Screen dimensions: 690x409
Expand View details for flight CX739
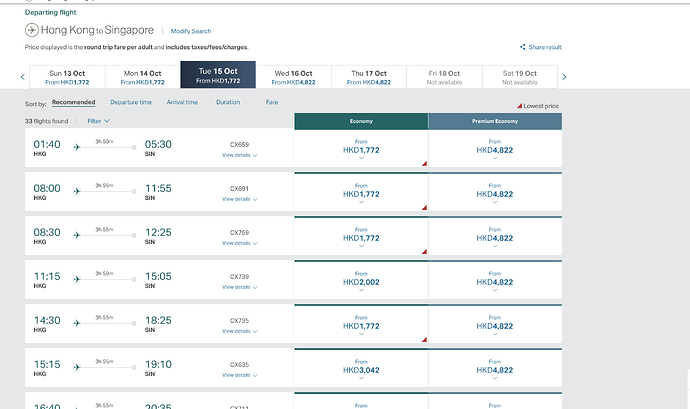click(239, 287)
